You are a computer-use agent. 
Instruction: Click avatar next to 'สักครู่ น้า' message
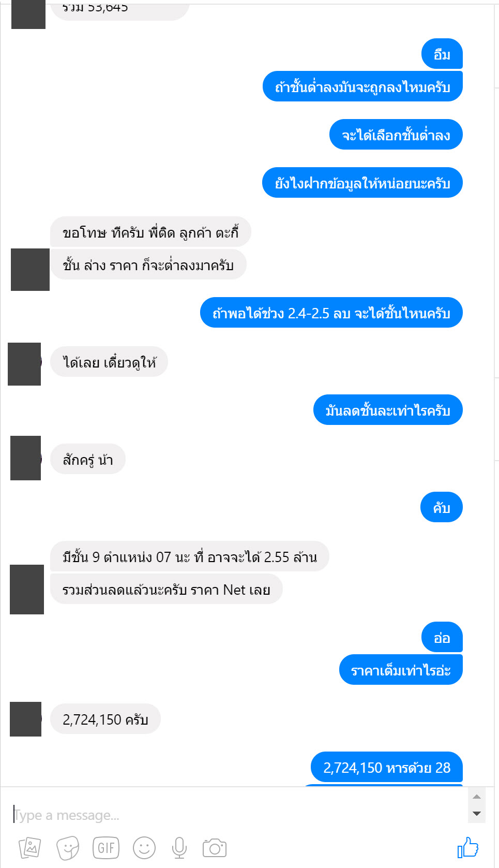pos(26,458)
